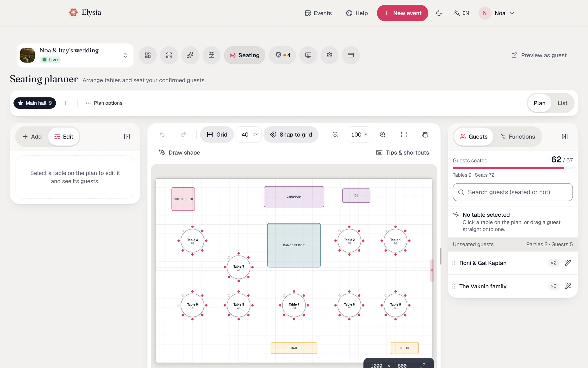Toggle the Grid display
The height and width of the screenshot is (368, 588).
pos(217,135)
